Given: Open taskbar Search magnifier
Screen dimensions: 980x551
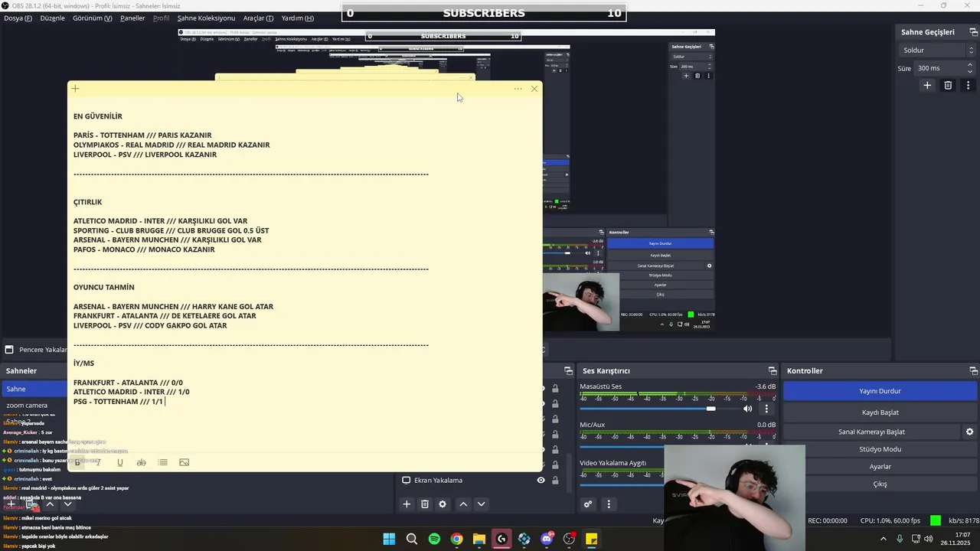Looking at the screenshot, I should coord(411,539).
